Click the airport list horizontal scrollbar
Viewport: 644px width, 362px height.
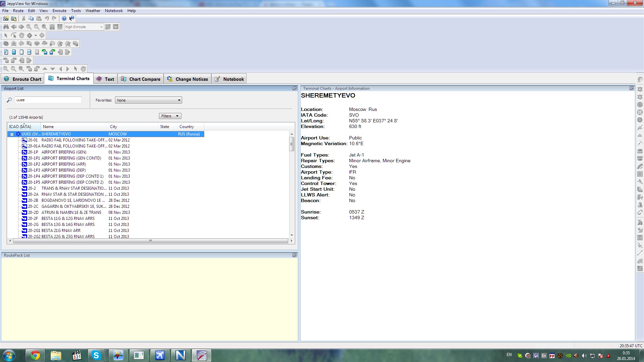[x=150, y=241]
